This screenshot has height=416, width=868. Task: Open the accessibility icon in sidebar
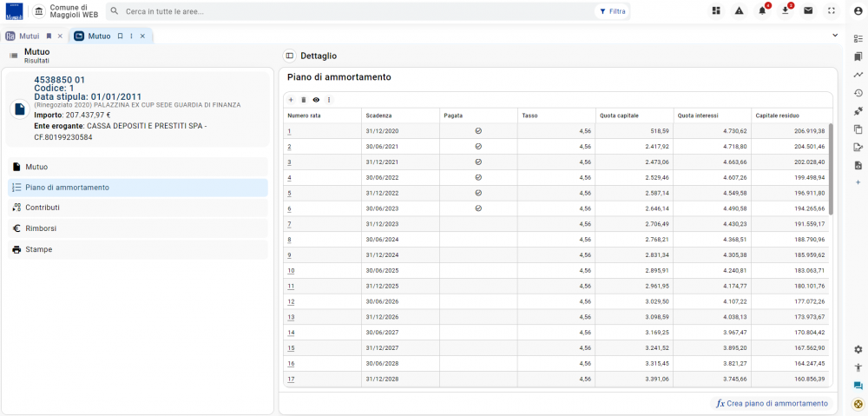(x=858, y=367)
